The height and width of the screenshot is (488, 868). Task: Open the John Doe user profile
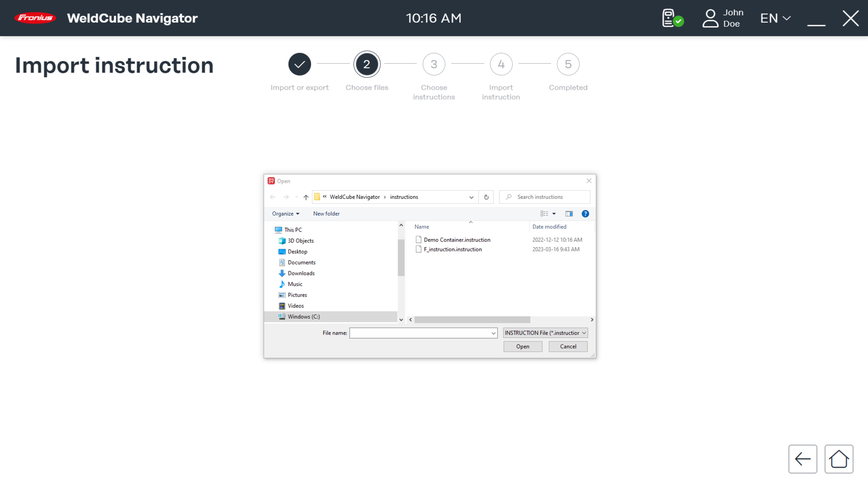(723, 18)
